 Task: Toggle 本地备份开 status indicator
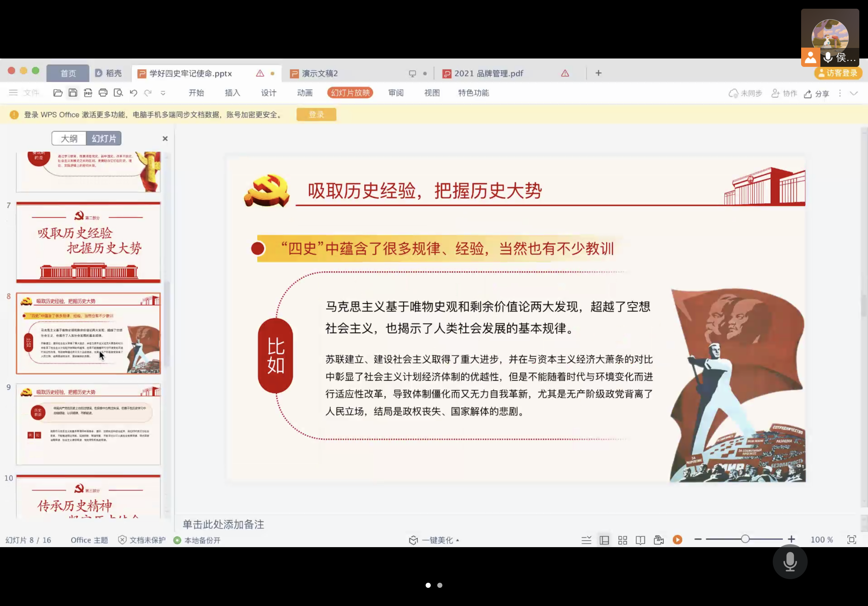pyautogui.click(x=197, y=540)
